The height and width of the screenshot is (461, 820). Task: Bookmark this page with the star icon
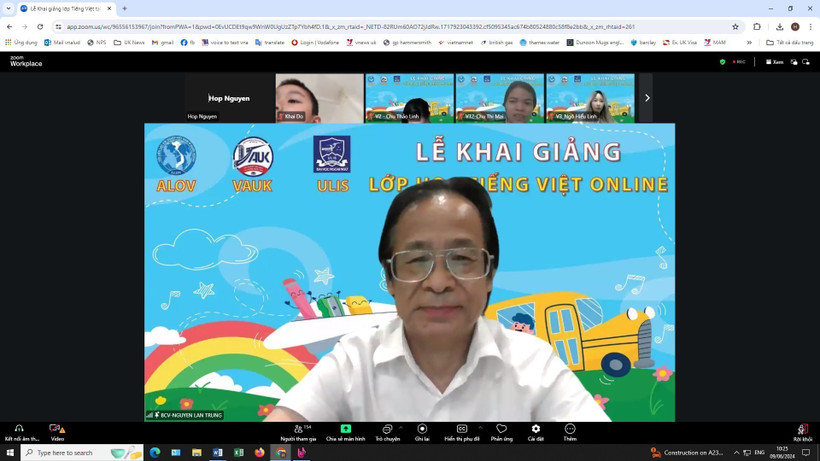click(735, 27)
